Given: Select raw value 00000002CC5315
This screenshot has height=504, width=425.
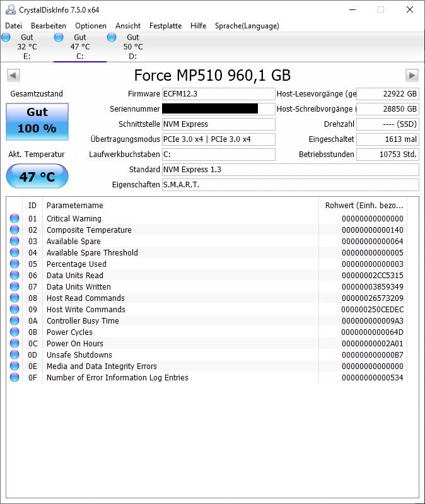Looking at the screenshot, I should [x=372, y=275].
